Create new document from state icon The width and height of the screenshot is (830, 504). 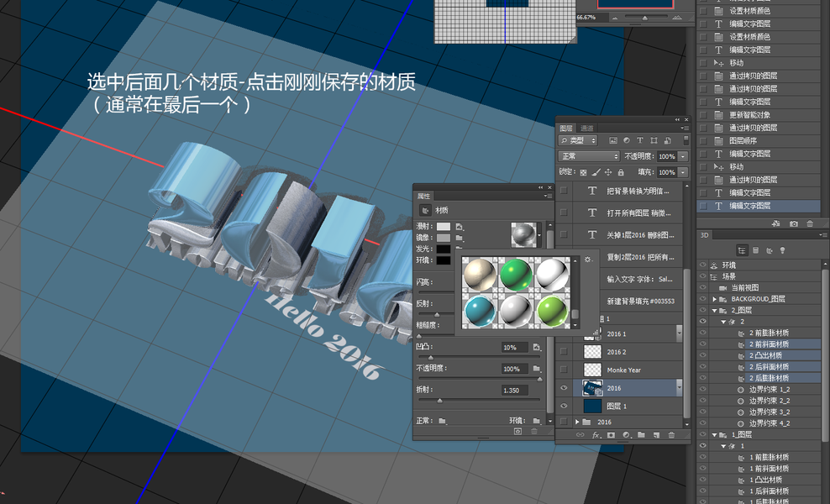click(776, 224)
